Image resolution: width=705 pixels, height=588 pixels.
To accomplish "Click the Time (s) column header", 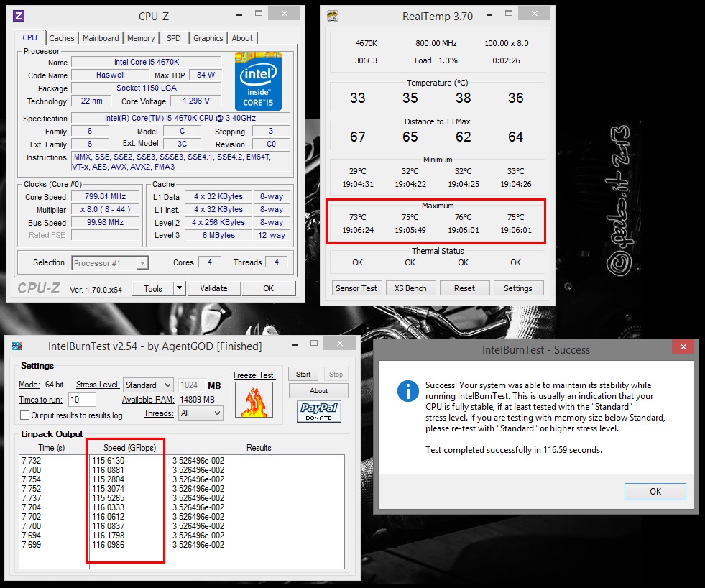I will tap(51, 448).
